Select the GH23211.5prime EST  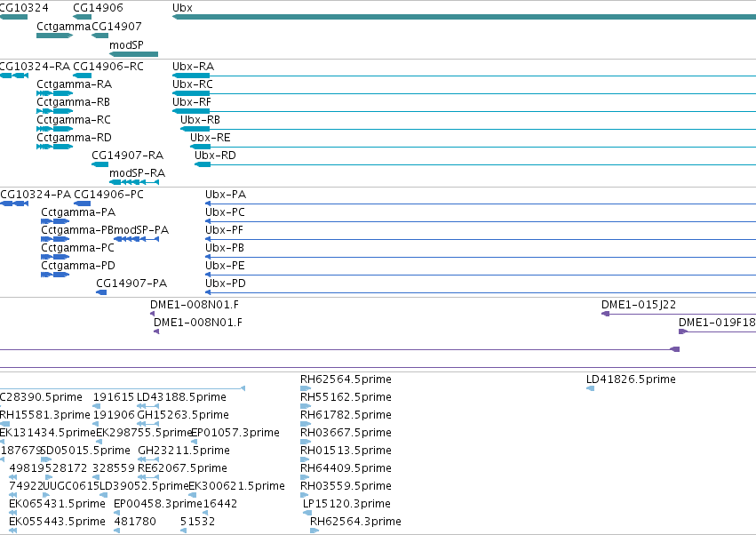click(148, 459)
